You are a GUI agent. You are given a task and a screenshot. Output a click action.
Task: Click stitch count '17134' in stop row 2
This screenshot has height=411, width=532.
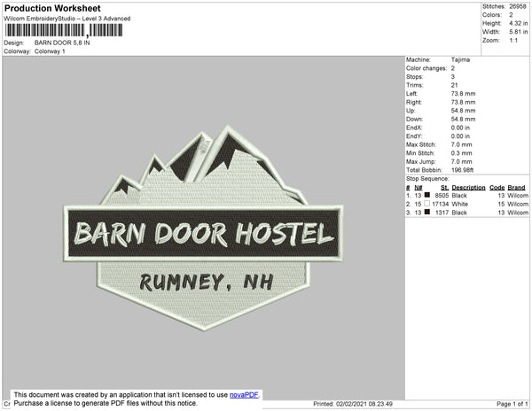(441, 204)
